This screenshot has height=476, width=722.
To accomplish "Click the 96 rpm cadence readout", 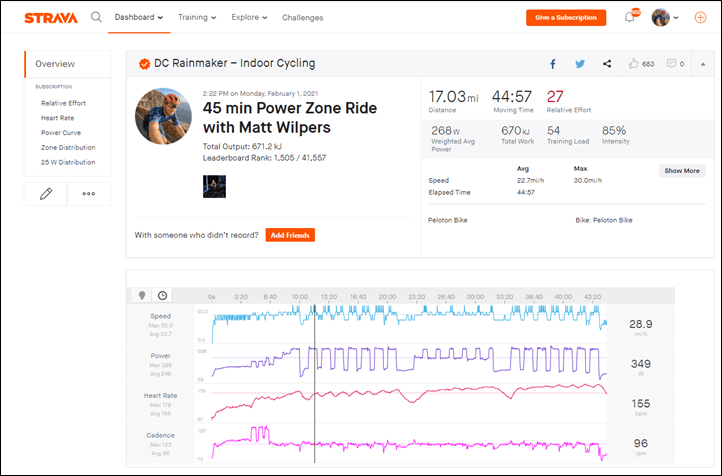I will pyautogui.click(x=640, y=443).
